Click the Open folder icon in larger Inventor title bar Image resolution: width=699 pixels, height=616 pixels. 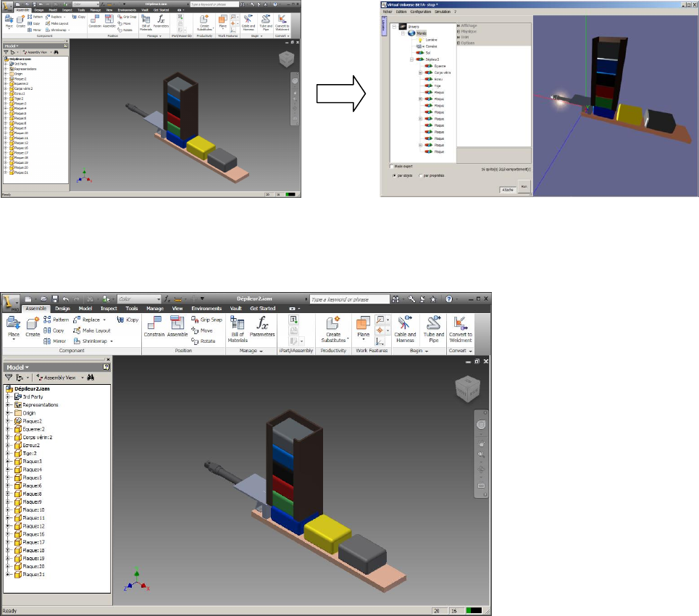pyautogui.click(x=43, y=299)
